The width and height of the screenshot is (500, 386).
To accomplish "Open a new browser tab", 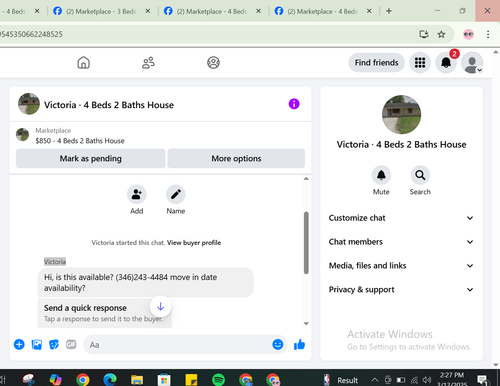I will (x=389, y=11).
